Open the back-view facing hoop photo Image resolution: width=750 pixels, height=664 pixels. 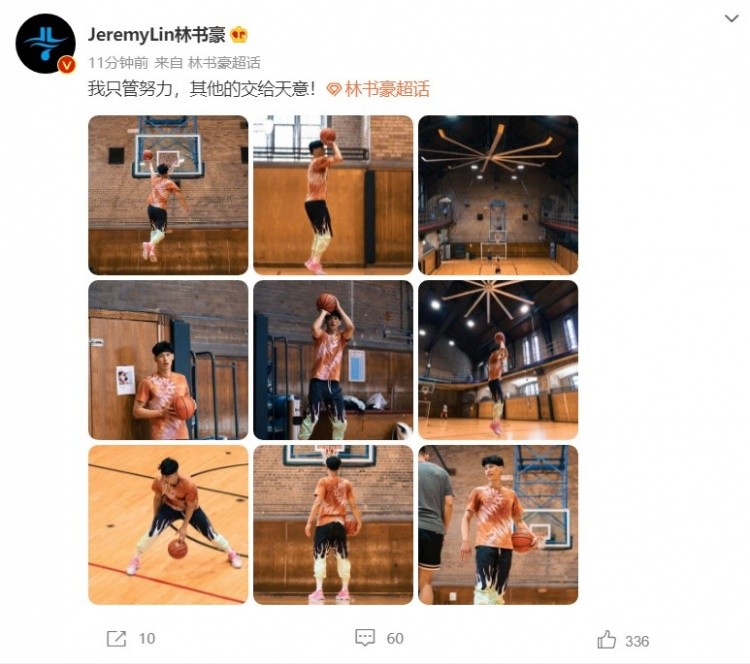point(333,525)
